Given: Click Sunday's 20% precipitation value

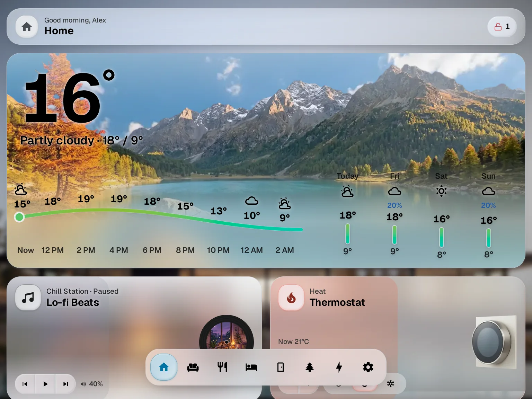Looking at the screenshot, I should coord(488,205).
